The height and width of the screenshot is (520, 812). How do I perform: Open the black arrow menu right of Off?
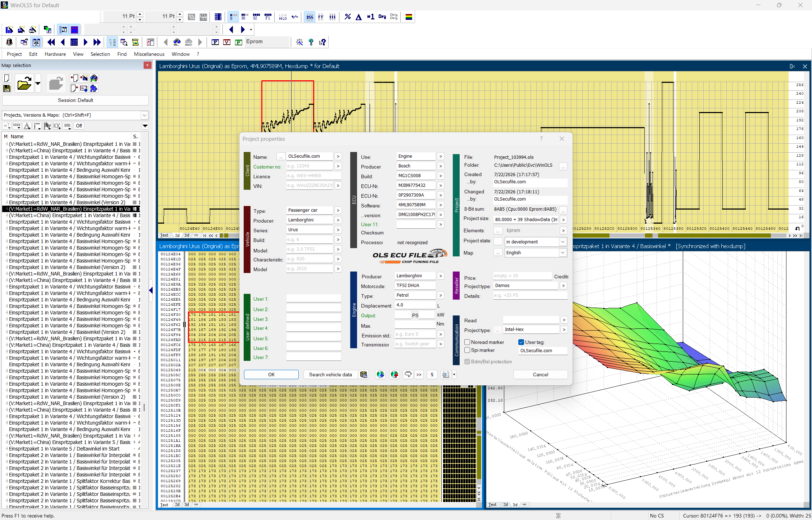pyautogui.click(x=145, y=126)
